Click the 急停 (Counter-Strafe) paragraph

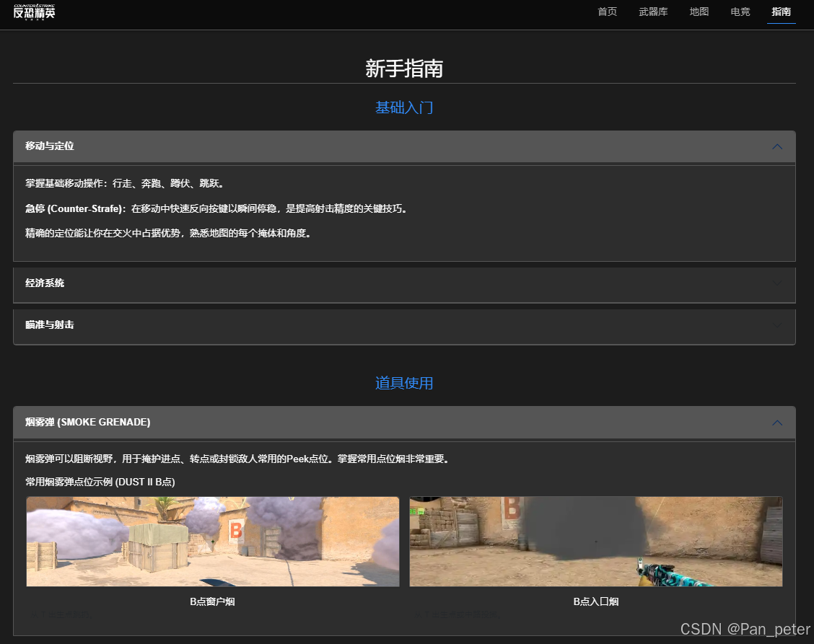(x=218, y=208)
